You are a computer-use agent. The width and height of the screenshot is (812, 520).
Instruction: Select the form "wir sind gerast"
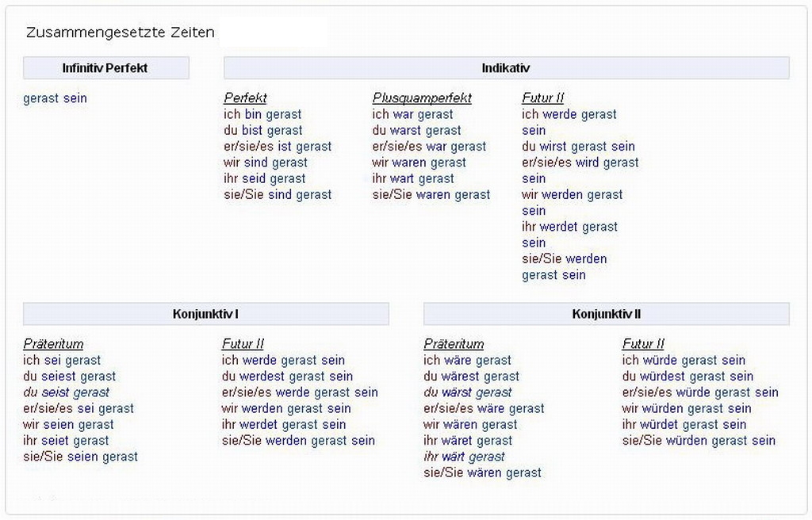point(266,162)
